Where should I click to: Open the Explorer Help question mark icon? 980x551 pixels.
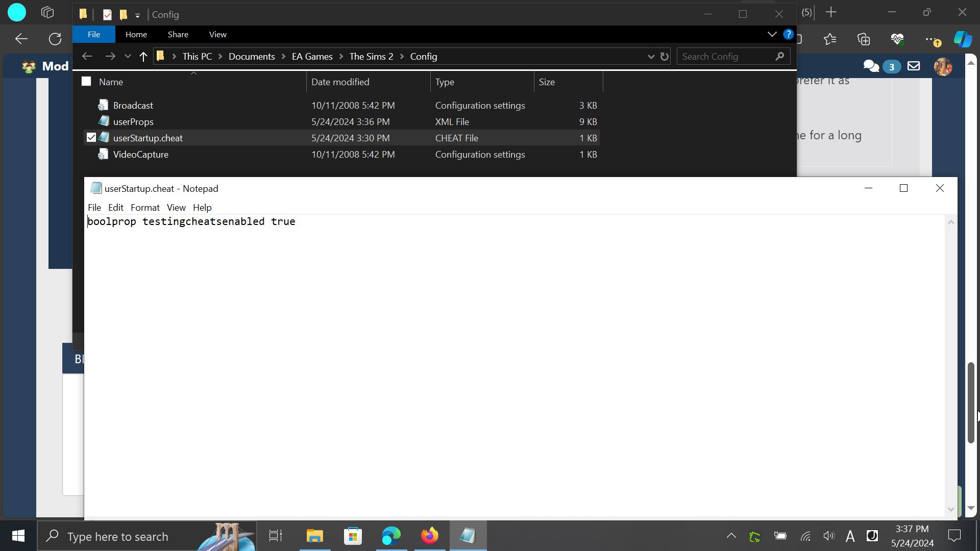click(788, 35)
